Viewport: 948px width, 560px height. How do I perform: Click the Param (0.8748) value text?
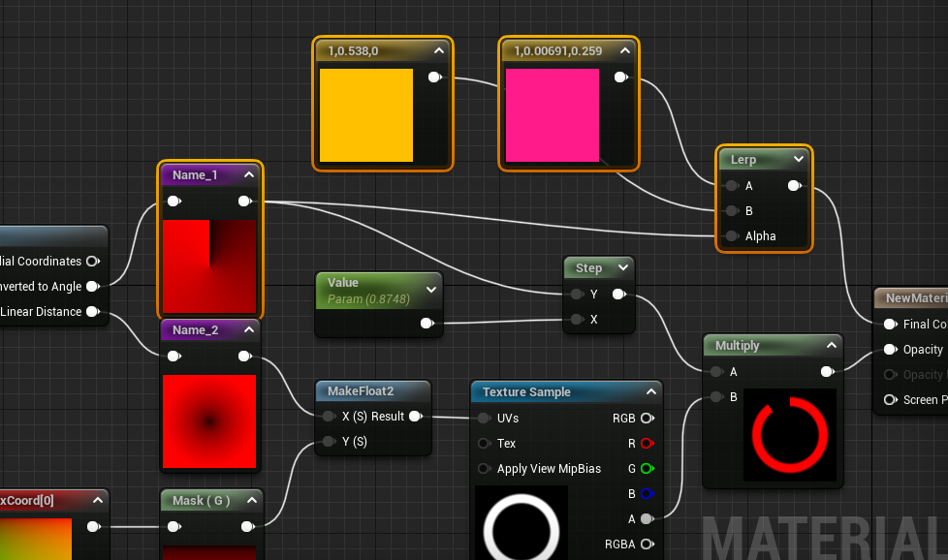point(368,299)
